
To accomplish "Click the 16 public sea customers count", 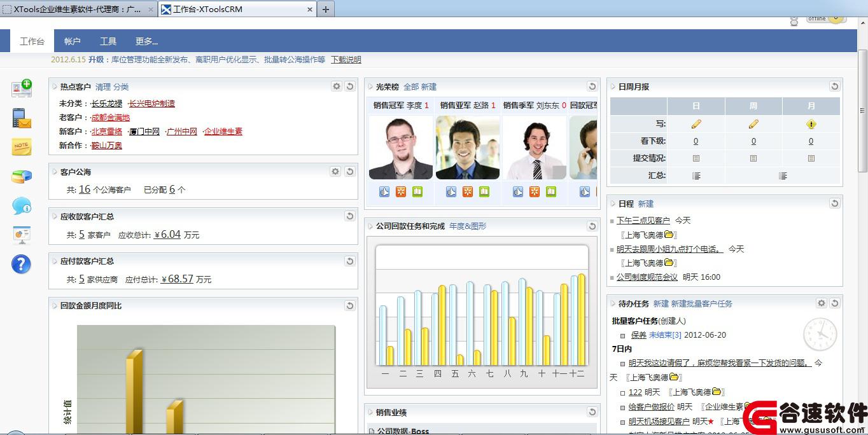I will pos(85,190).
